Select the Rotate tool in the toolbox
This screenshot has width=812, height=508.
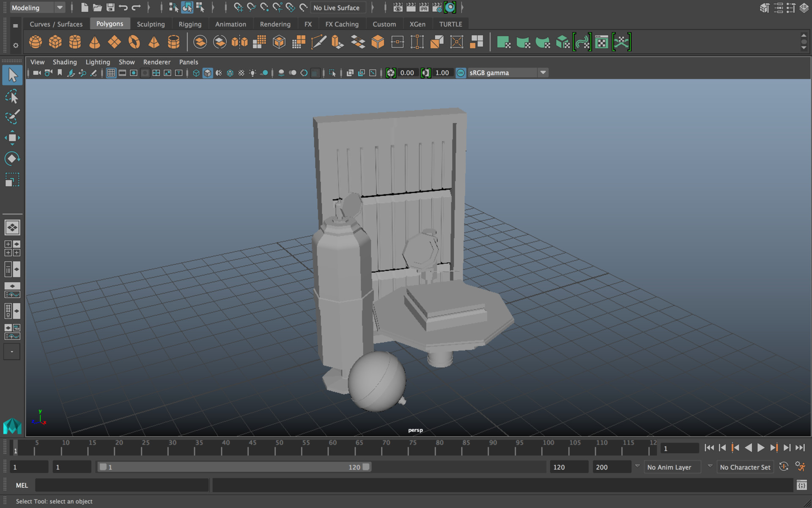point(12,158)
